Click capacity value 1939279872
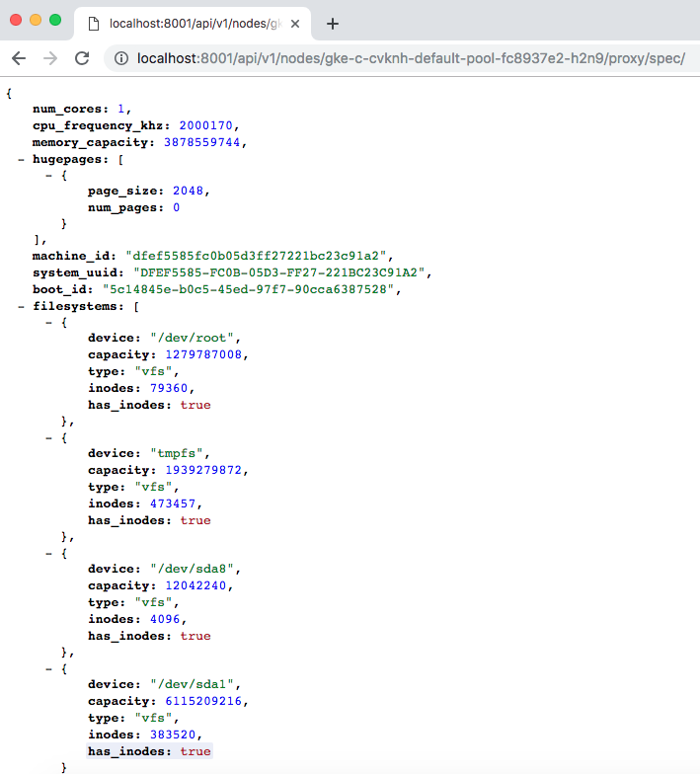The width and height of the screenshot is (700, 774). point(203,470)
